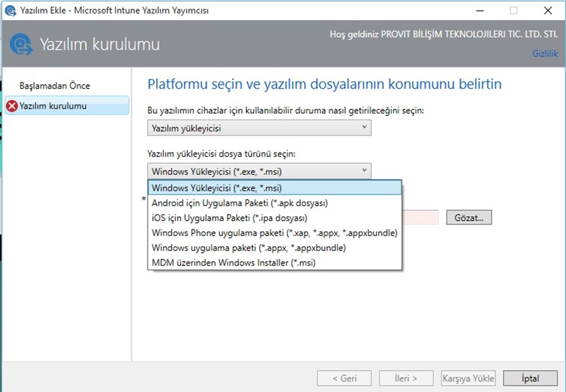
Task: Close the Yazılım Ekle window
Action: [547, 11]
